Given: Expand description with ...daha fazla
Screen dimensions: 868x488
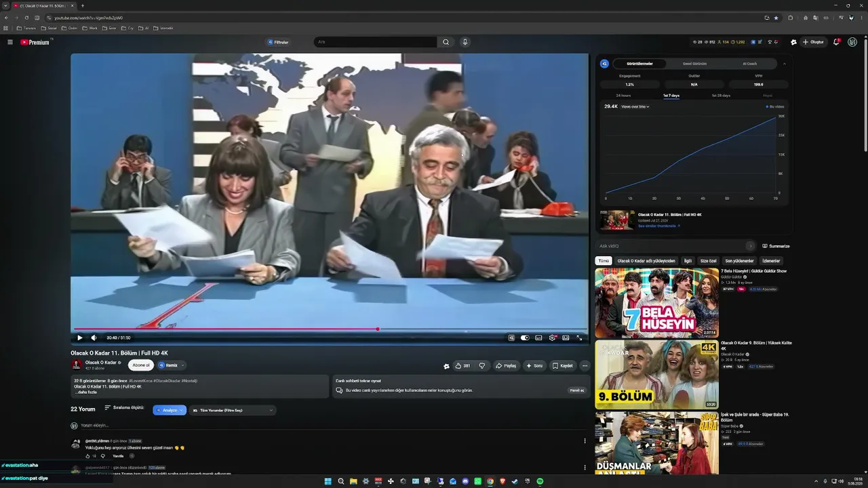Looking at the screenshot, I should [86, 392].
